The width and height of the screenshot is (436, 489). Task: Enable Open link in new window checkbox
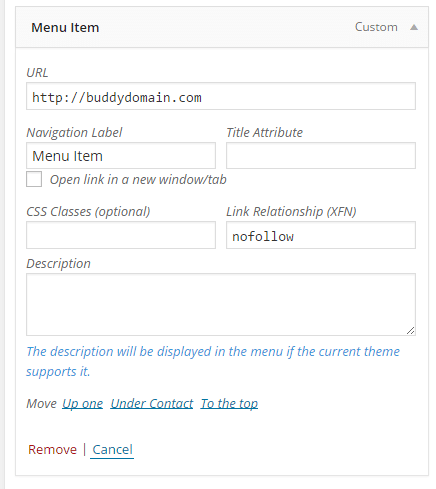point(34,179)
